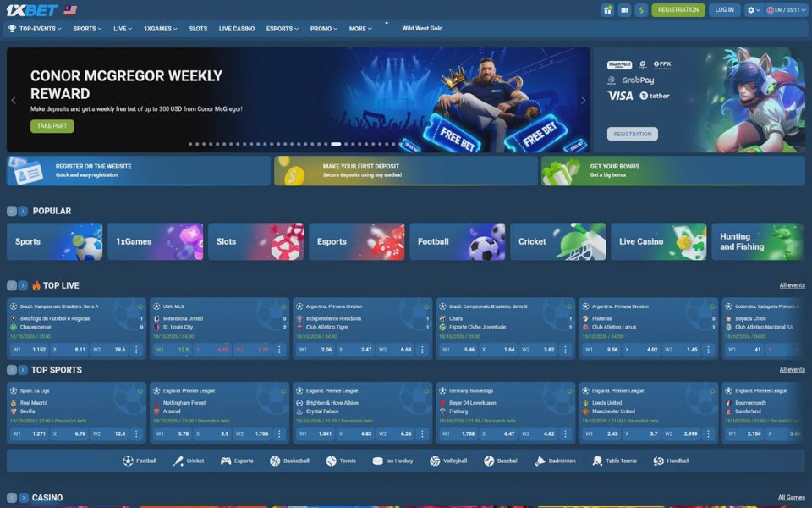The width and height of the screenshot is (812, 508).
Task: Select Volleyball in the sports strip
Action: pyautogui.click(x=448, y=461)
